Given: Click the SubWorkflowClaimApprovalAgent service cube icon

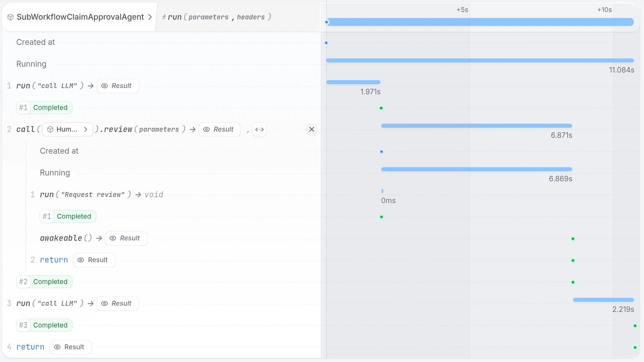Looking at the screenshot, I should 10,17.
